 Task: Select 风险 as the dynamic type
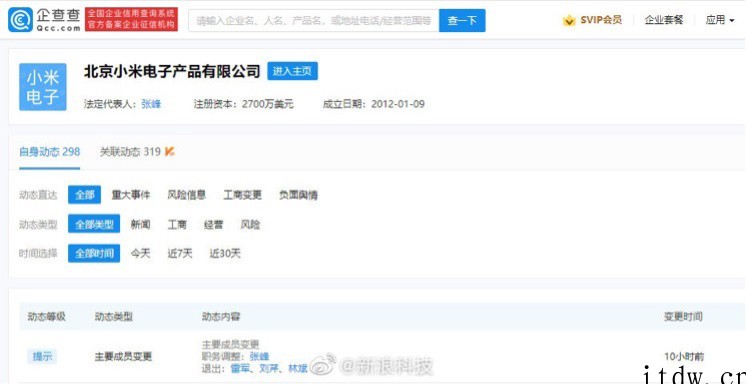(x=250, y=225)
